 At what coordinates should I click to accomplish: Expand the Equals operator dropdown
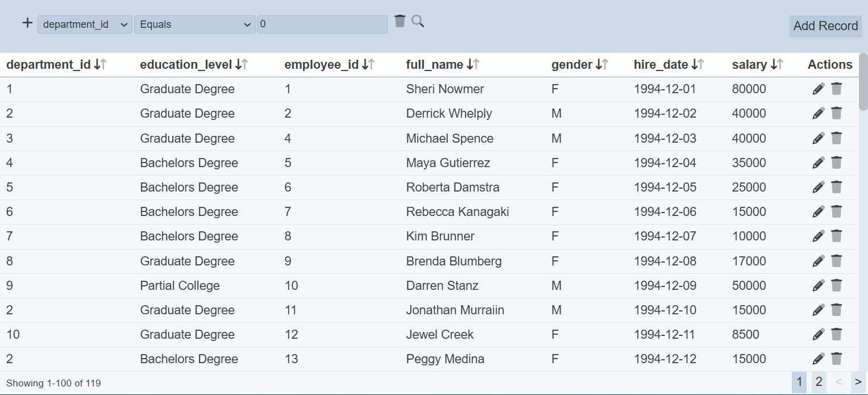tap(194, 24)
